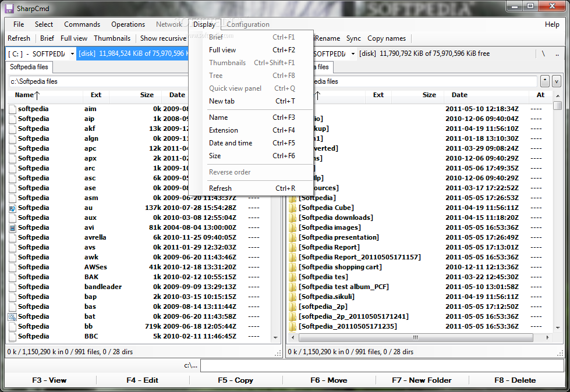Open the Help menu
The width and height of the screenshot is (570, 392).
(x=552, y=24)
